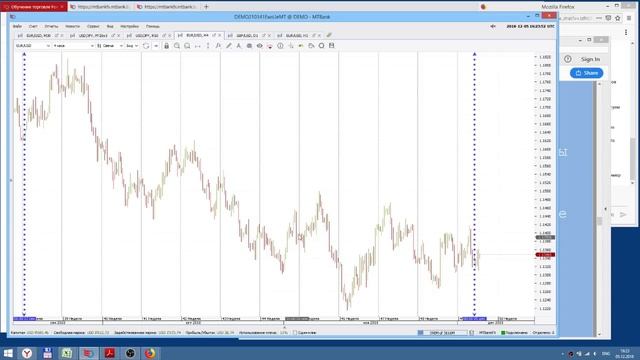Click the gray highlighted segment on time scrollbar

tap(297, 319)
